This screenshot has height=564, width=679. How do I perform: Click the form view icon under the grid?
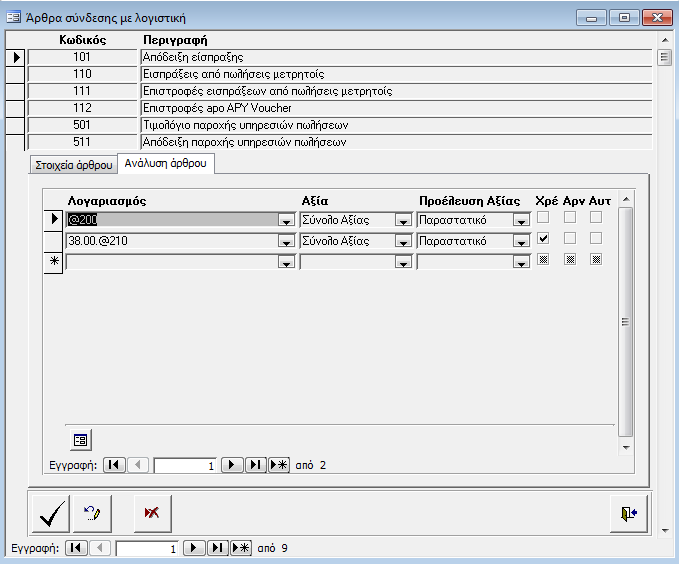tap(80, 439)
